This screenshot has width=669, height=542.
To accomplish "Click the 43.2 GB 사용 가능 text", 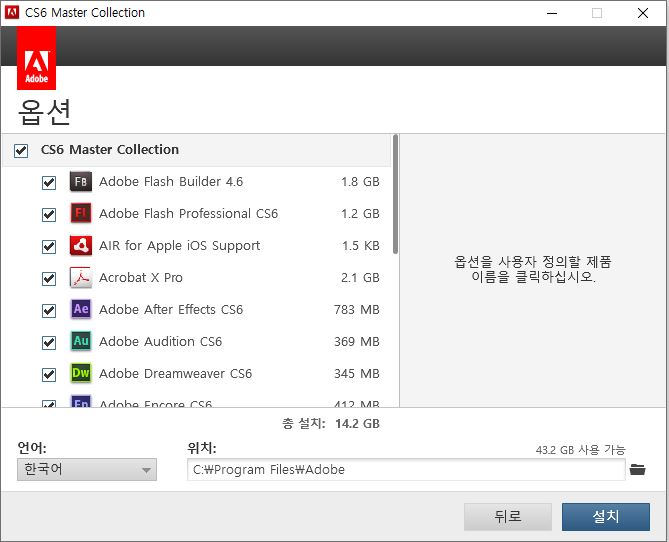I will coord(580,450).
